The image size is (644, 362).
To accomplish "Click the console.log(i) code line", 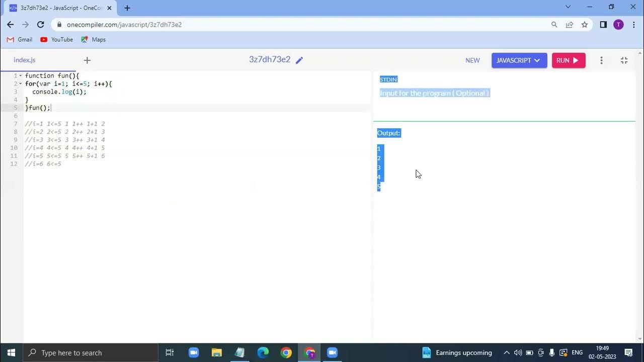I will 59,92.
